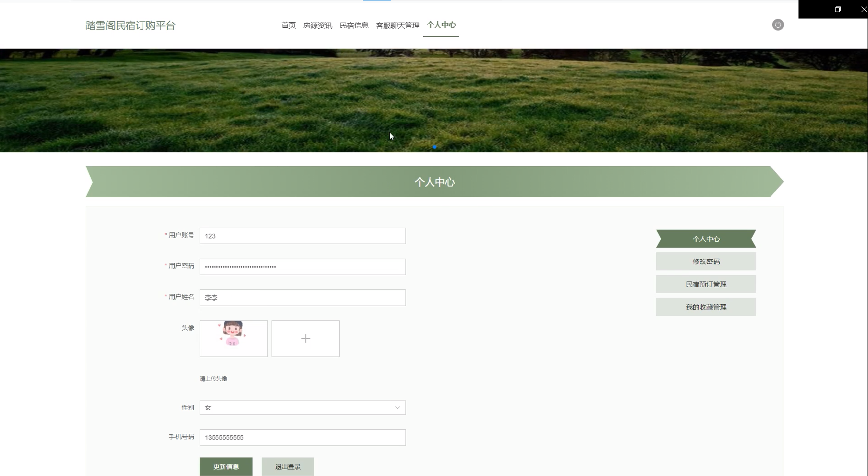868x476 pixels.
Task: Click the blue carousel indicator dot on banner
Action: point(435,147)
